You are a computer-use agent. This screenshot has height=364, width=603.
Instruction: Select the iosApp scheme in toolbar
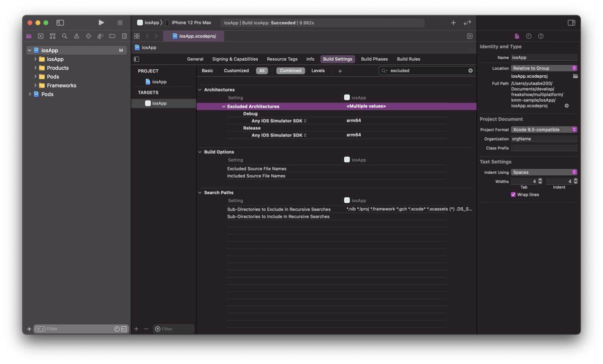148,23
